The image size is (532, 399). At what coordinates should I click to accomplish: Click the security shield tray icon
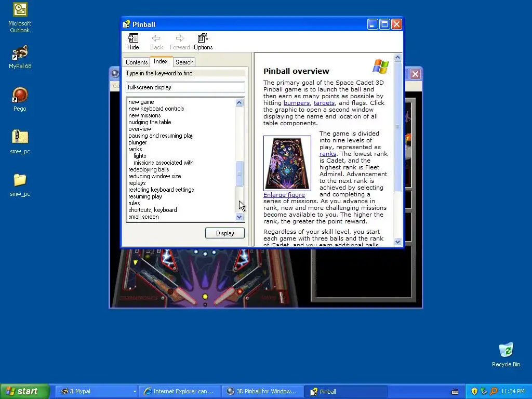[x=475, y=391]
